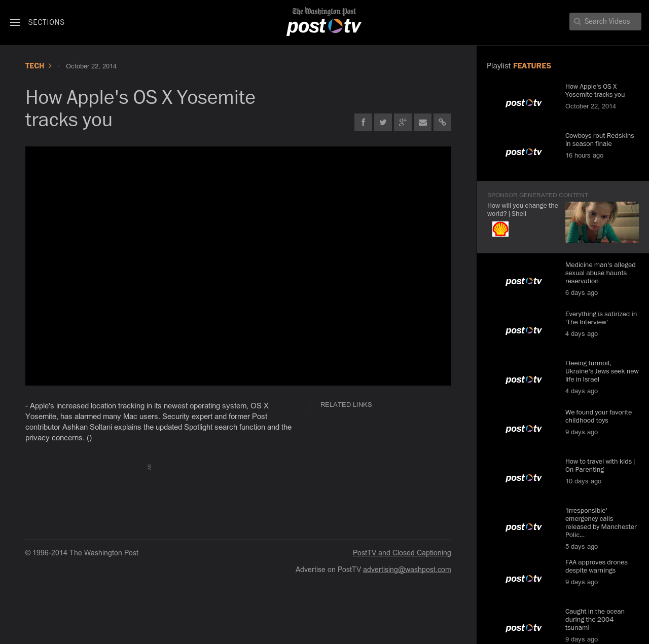
Task: Click the '© 1996-2014 The Washington Post' notice
Action: [82, 553]
